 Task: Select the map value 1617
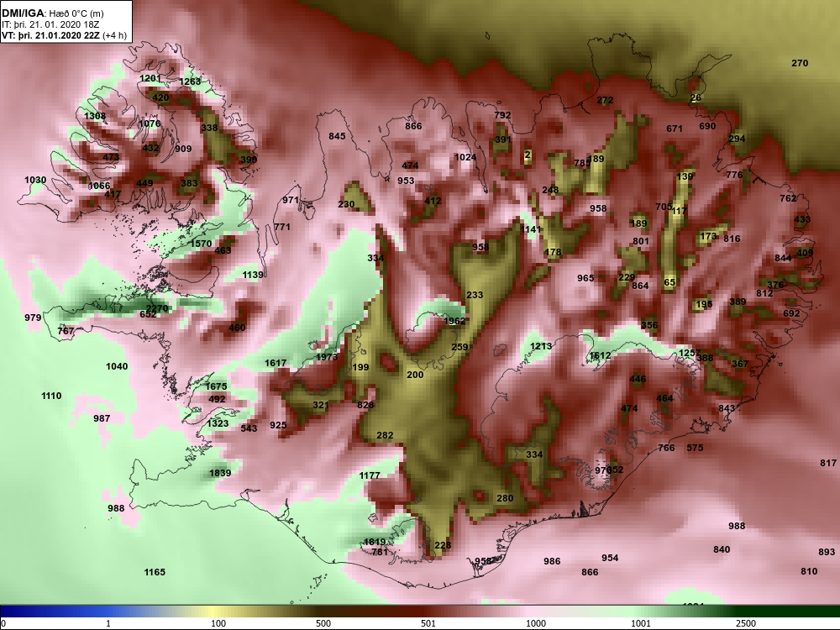click(x=276, y=363)
